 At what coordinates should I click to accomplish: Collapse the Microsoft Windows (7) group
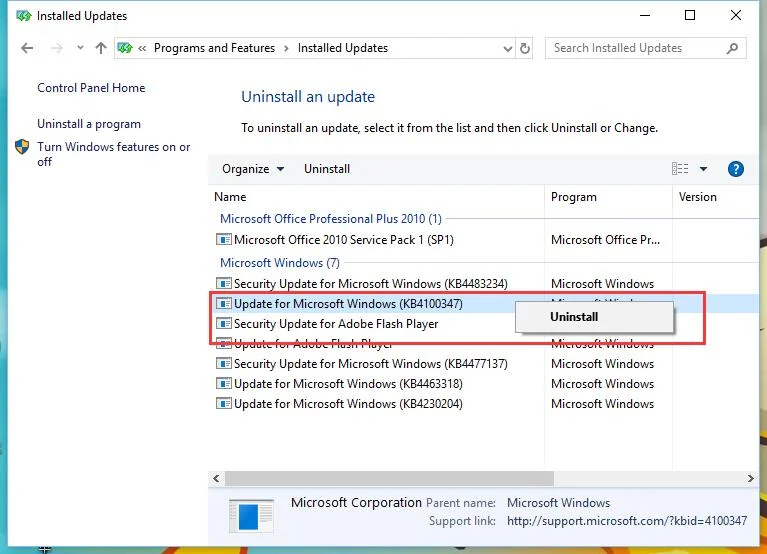(280, 263)
